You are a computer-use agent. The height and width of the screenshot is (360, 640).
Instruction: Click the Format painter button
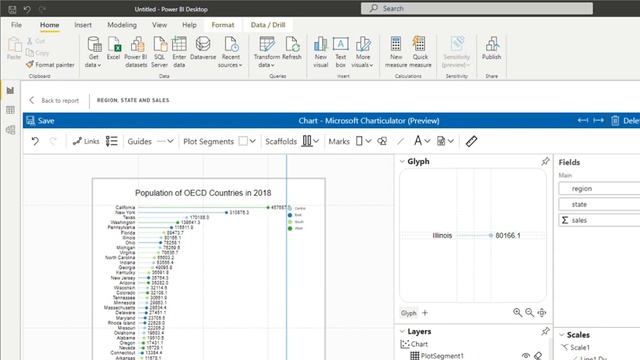(50, 64)
